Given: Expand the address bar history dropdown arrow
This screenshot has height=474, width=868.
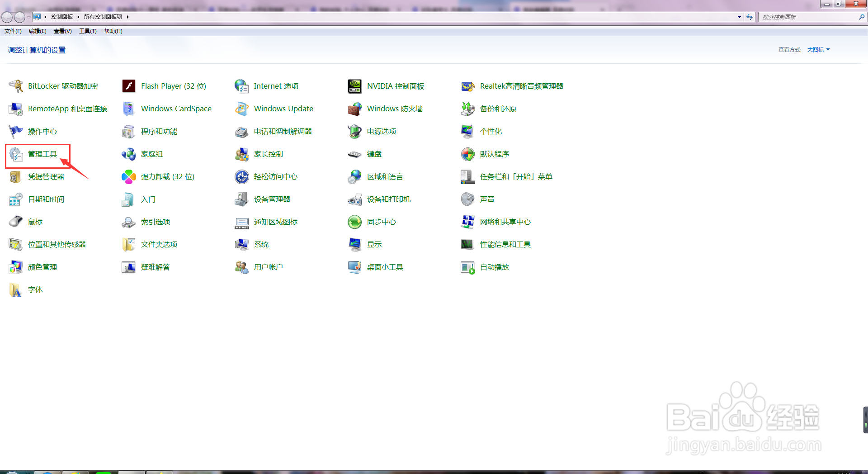Looking at the screenshot, I should point(739,17).
